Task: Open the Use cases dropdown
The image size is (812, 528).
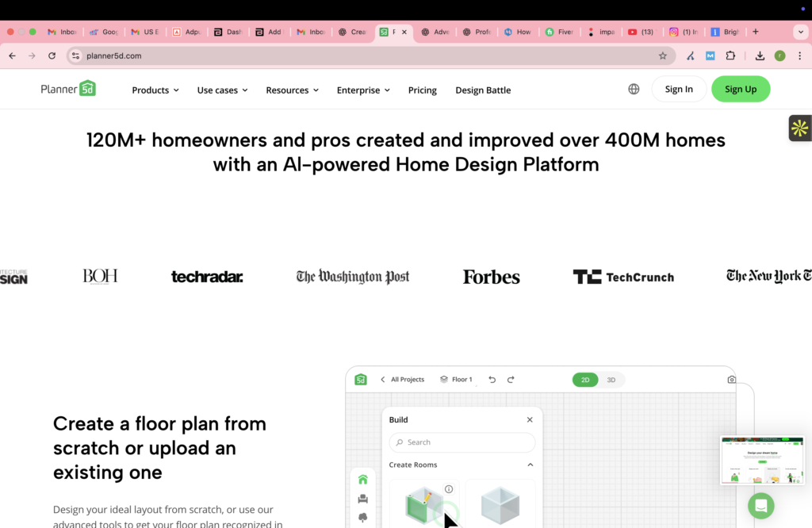Action: (222, 90)
